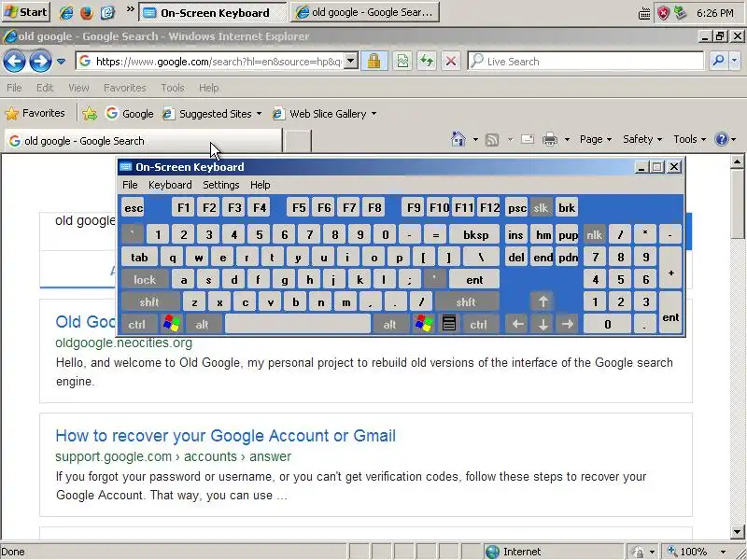Image resolution: width=747 pixels, height=560 pixels.
Task: Click the IE Forward arrow button
Action: coord(40,61)
